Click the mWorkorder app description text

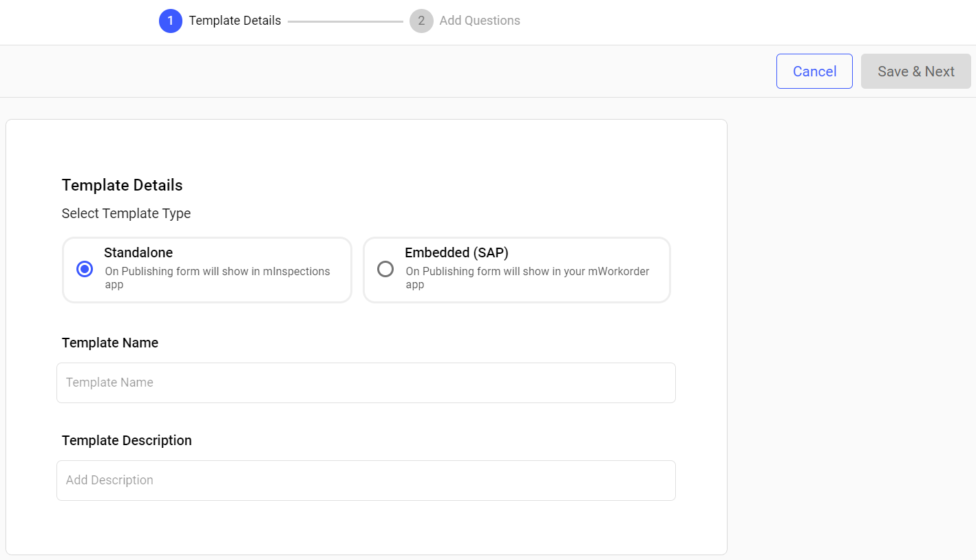point(527,278)
